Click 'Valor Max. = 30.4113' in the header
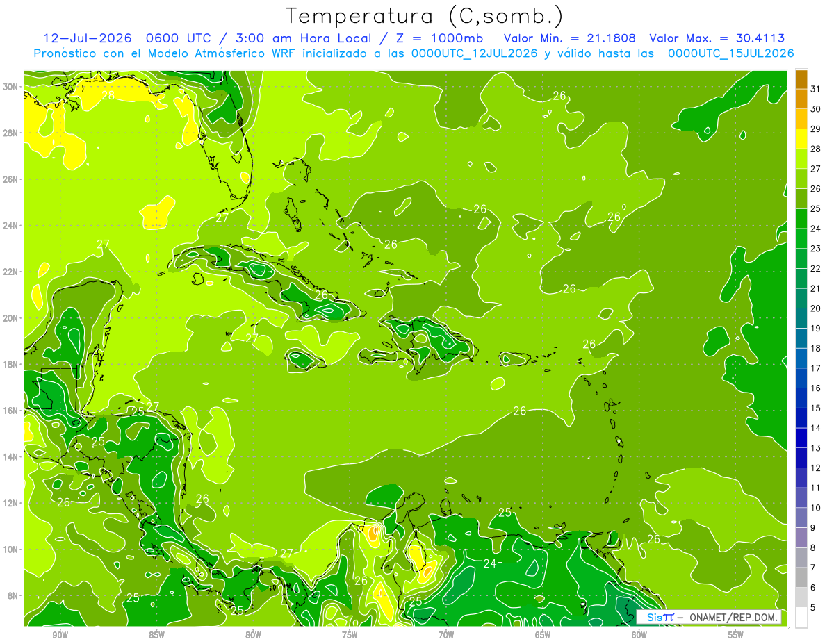The width and height of the screenshot is (834, 644). 717,38
